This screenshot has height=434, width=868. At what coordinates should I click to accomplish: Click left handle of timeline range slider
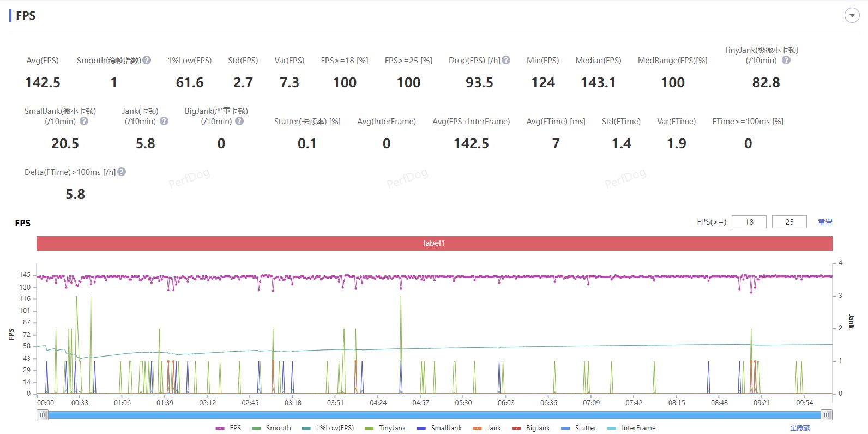(x=43, y=415)
